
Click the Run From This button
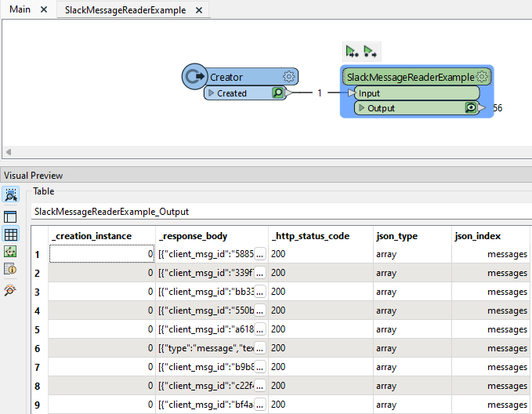point(370,52)
